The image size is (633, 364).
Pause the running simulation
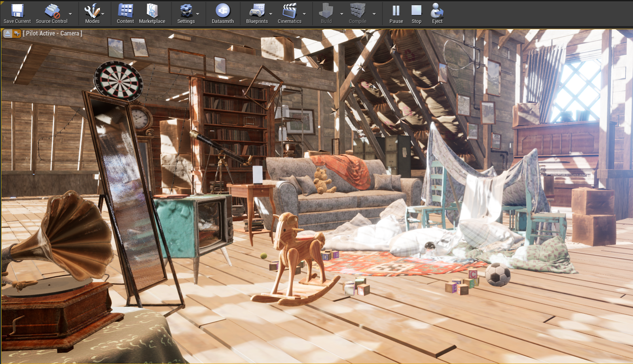(x=396, y=12)
